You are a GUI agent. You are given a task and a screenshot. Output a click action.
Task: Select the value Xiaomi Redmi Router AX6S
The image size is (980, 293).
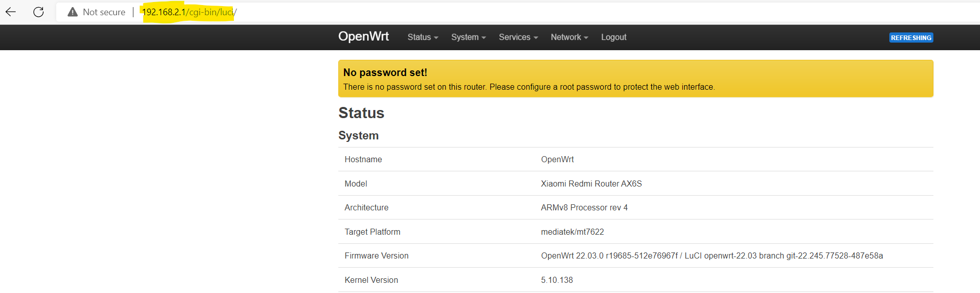point(591,184)
